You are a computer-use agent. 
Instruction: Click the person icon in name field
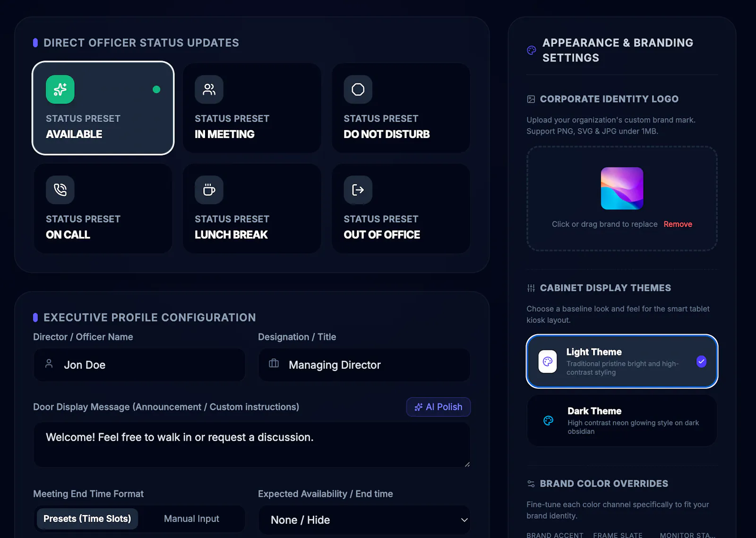(x=49, y=364)
